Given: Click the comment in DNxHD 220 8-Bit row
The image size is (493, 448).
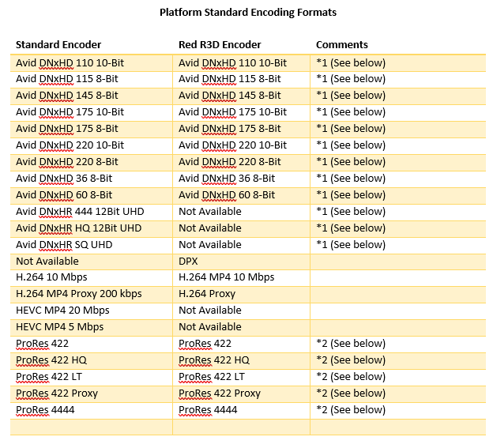Looking at the screenshot, I should [x=351, y=162].
